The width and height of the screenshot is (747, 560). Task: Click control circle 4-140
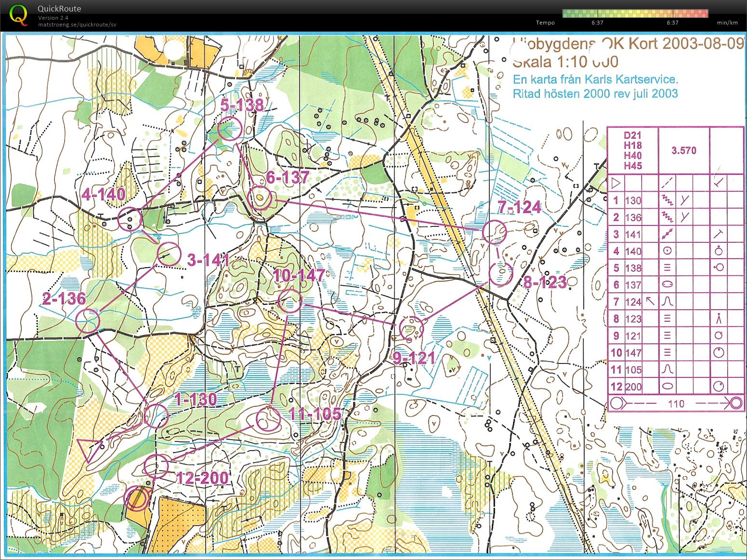(x=130, y=220)
